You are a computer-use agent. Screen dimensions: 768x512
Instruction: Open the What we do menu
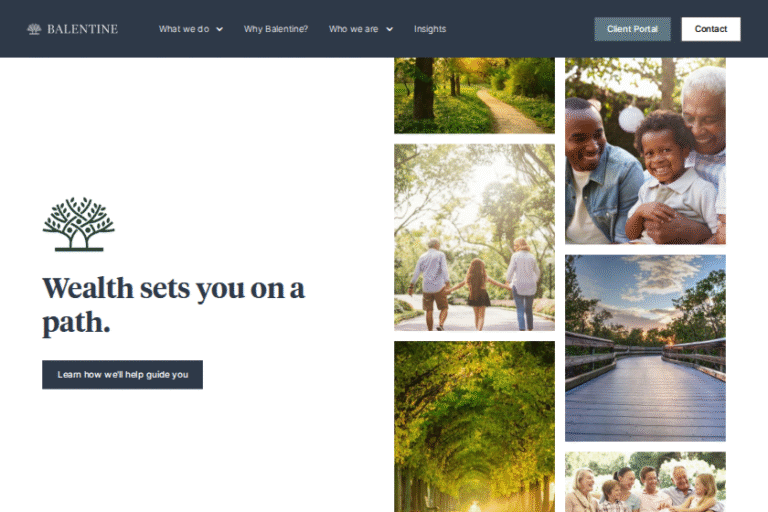pyautogui.click(x=184, y=29)
